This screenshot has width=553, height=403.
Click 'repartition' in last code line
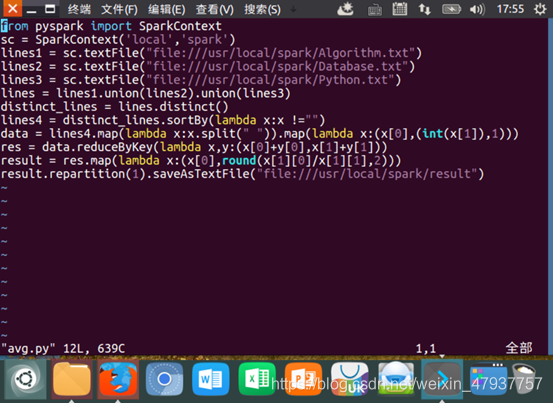[x=87, y=174]
